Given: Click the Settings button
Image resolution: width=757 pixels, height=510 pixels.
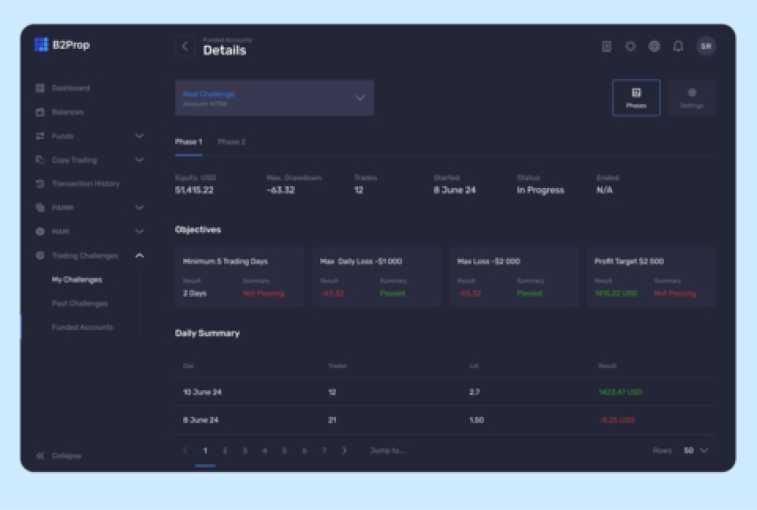Looking at the screenshot, I should click(692, 98).
